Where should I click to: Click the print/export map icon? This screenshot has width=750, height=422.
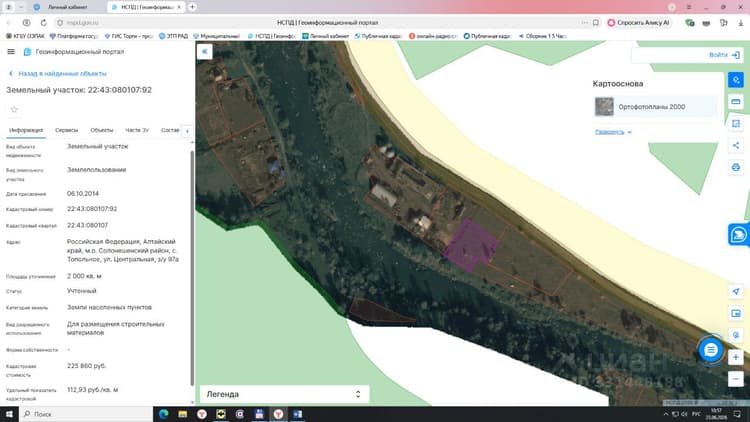click(x=736, y=167)
